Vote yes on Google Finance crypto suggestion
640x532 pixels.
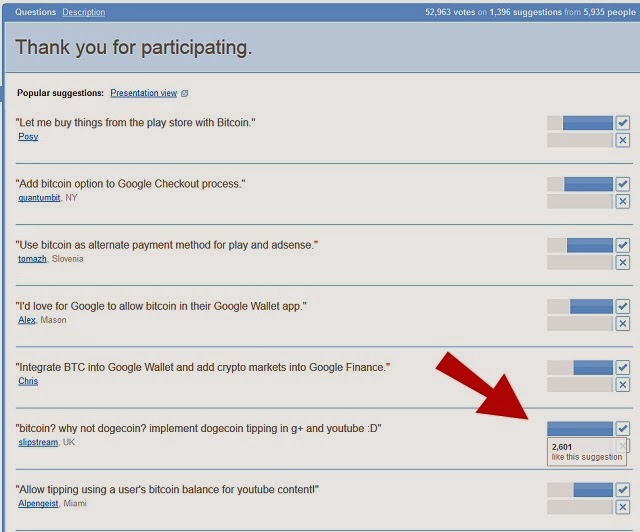pyautogui.click(x=622, y=367)
